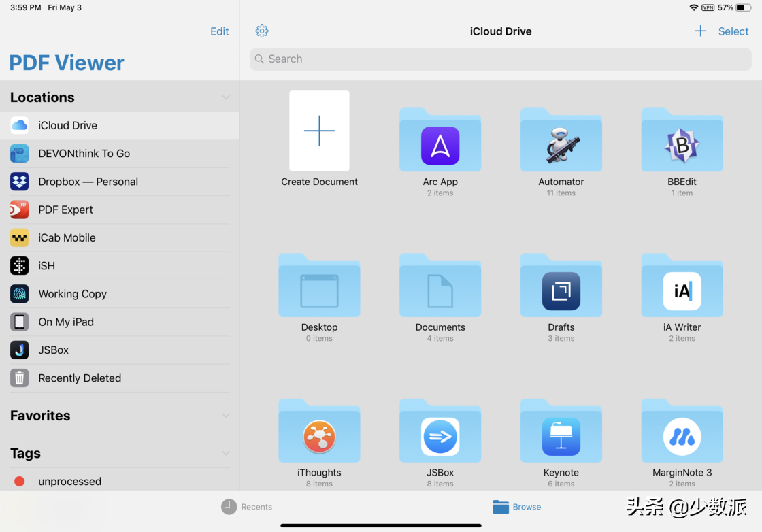Click the Tags section heading
Screen dimensions: 762x532
point(25,453)
